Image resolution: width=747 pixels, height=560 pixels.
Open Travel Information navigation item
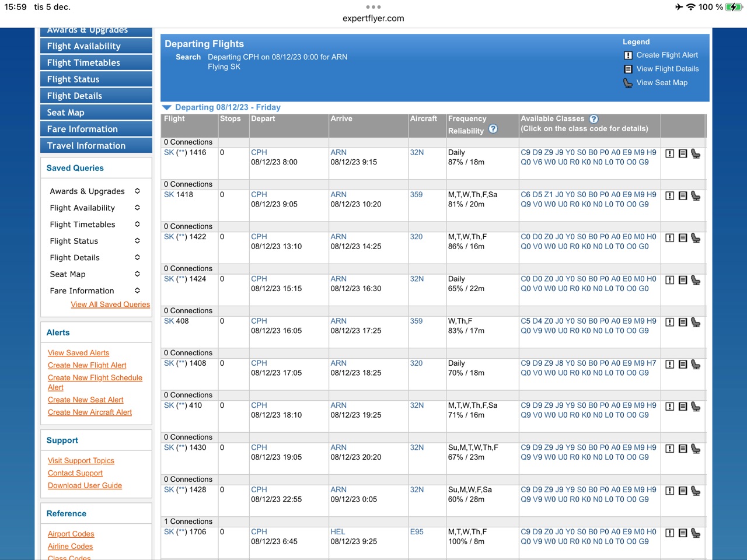[96, 146]
